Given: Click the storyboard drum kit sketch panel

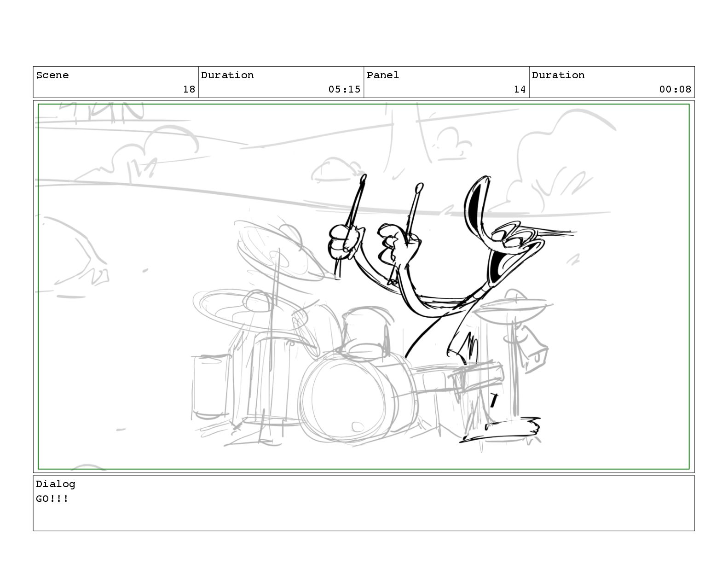Looking at the screenshot, I should click(364, 286).
